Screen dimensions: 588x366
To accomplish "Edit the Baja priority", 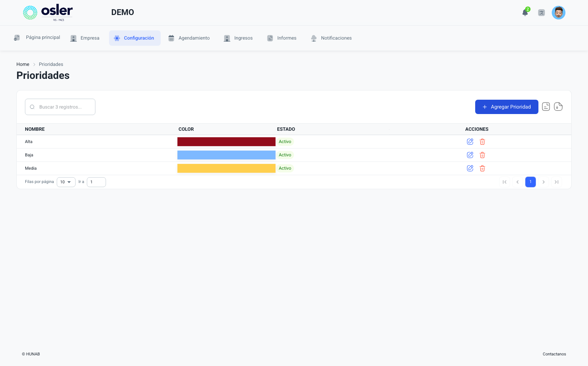I will tap(470, 155).
